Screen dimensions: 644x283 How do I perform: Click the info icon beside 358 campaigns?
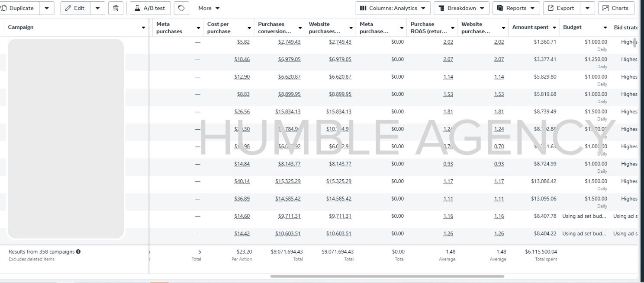coord(78,251)
